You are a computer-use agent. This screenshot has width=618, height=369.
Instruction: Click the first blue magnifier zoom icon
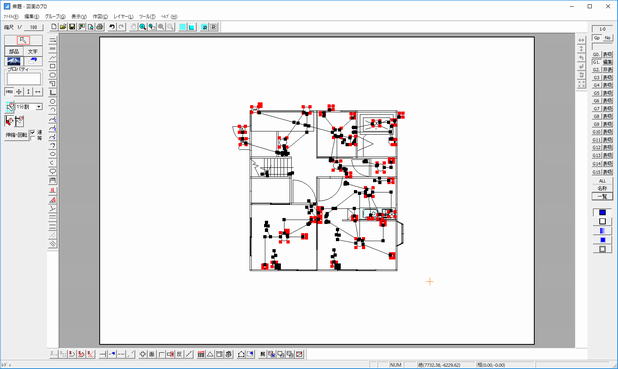coord(143,27)
